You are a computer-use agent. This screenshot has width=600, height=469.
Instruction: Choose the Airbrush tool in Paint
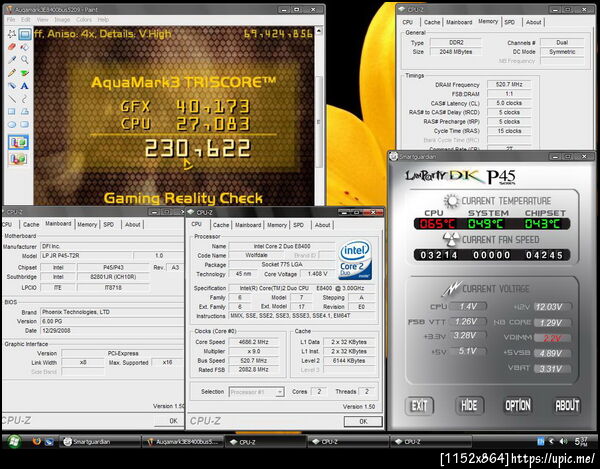click(x=11, y=86)
